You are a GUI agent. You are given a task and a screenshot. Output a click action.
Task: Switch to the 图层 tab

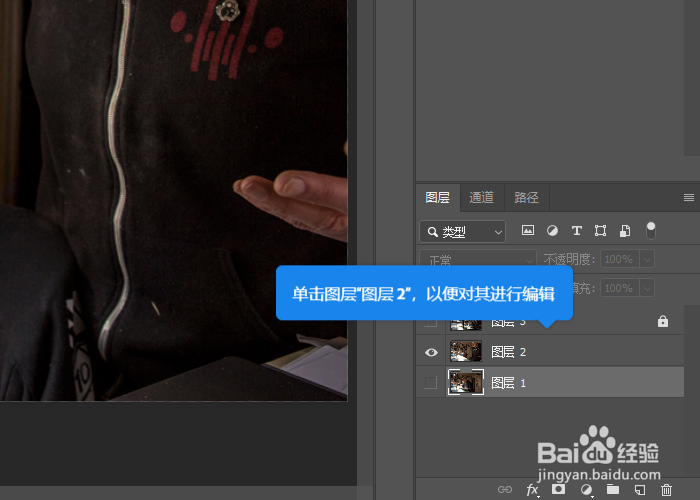(x=438, y=197)
